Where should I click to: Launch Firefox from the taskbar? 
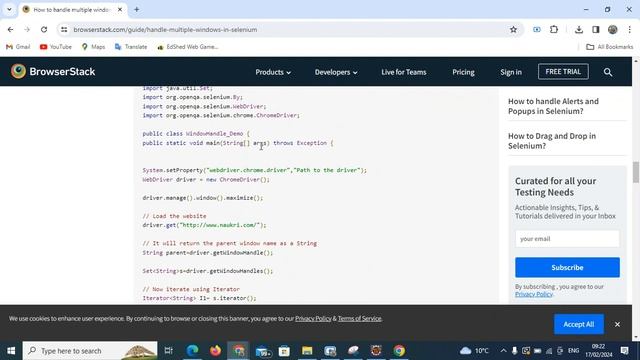215,351
